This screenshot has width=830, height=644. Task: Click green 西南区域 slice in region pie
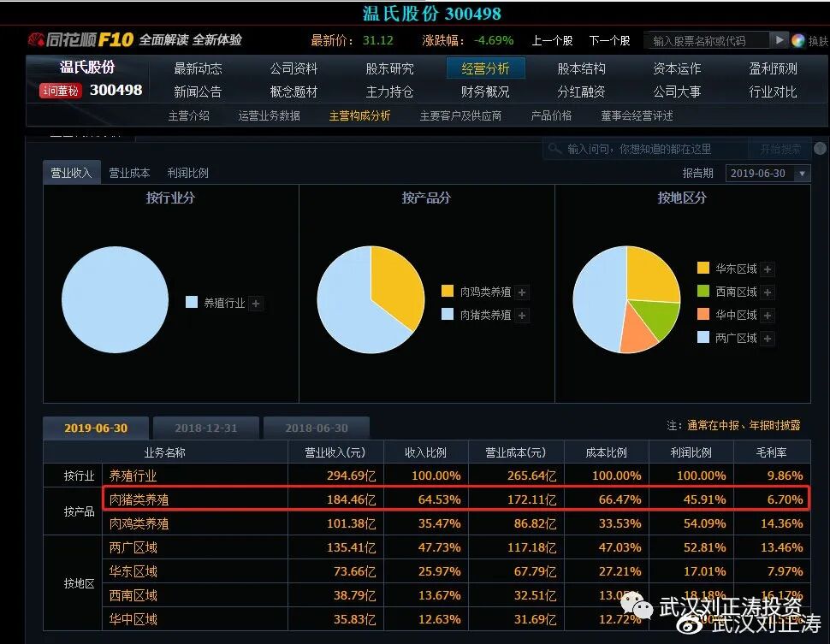point(655,318)
